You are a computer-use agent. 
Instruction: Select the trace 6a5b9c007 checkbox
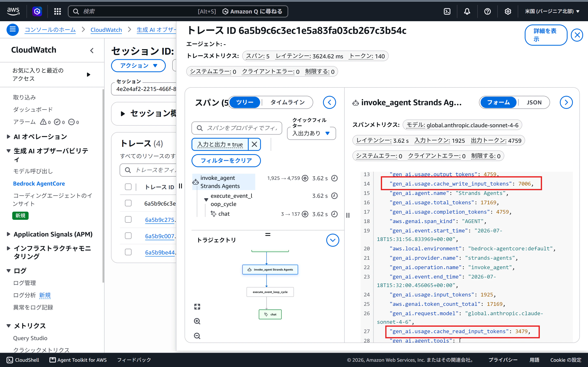point(128,236)
